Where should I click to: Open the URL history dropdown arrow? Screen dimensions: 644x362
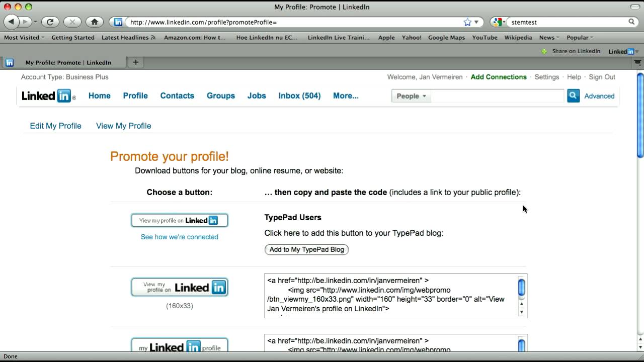point(476,22)
